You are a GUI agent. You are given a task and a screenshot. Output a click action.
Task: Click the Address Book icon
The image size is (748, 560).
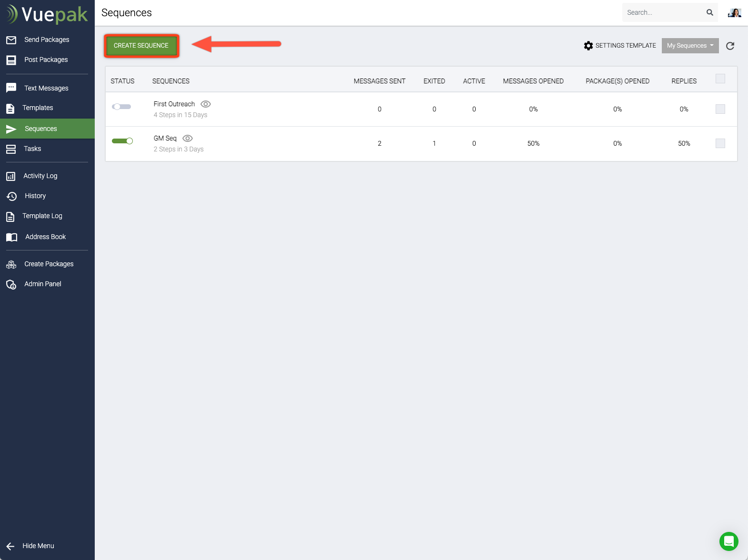[11, 237]
